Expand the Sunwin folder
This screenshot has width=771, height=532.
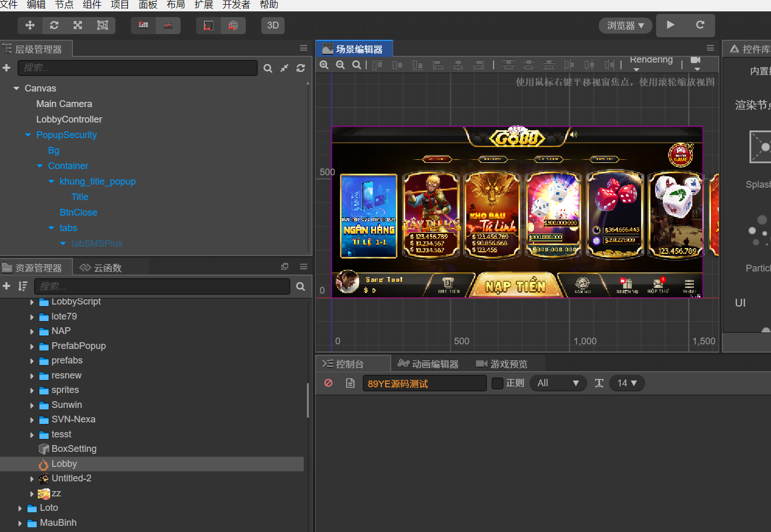coord(32,405)
